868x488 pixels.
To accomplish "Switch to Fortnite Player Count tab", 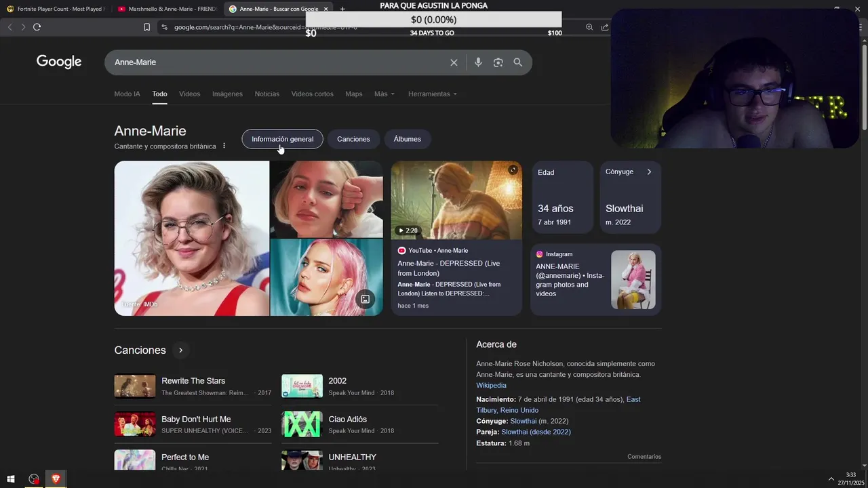I will [55, 9].
